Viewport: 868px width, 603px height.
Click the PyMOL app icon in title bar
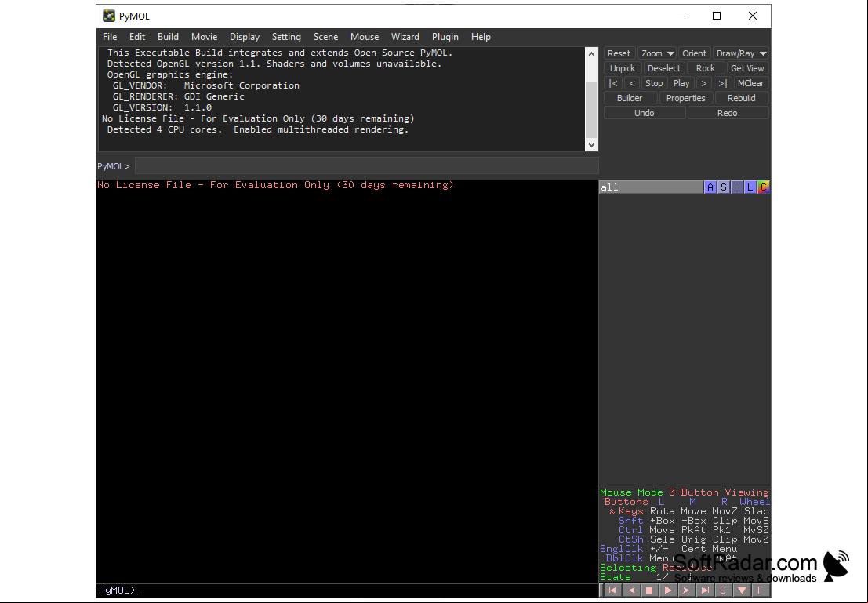(x=109, y=16)
